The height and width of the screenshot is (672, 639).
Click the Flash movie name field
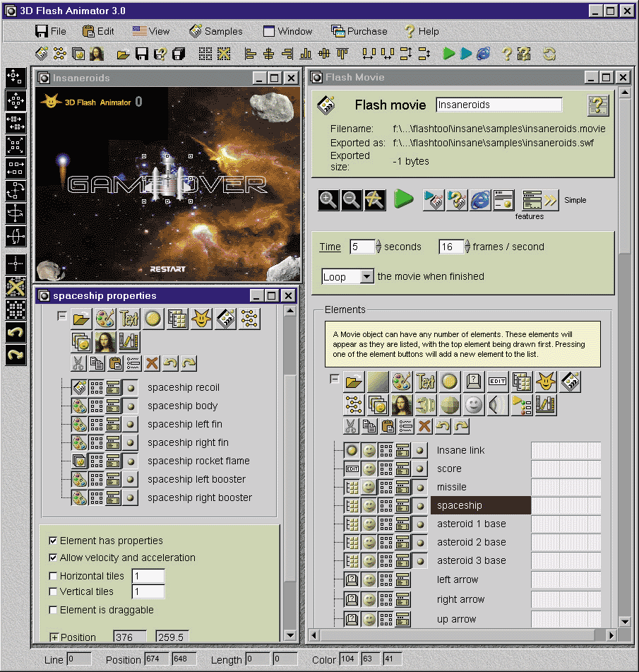pyautogui.click(x=499, y=105)
